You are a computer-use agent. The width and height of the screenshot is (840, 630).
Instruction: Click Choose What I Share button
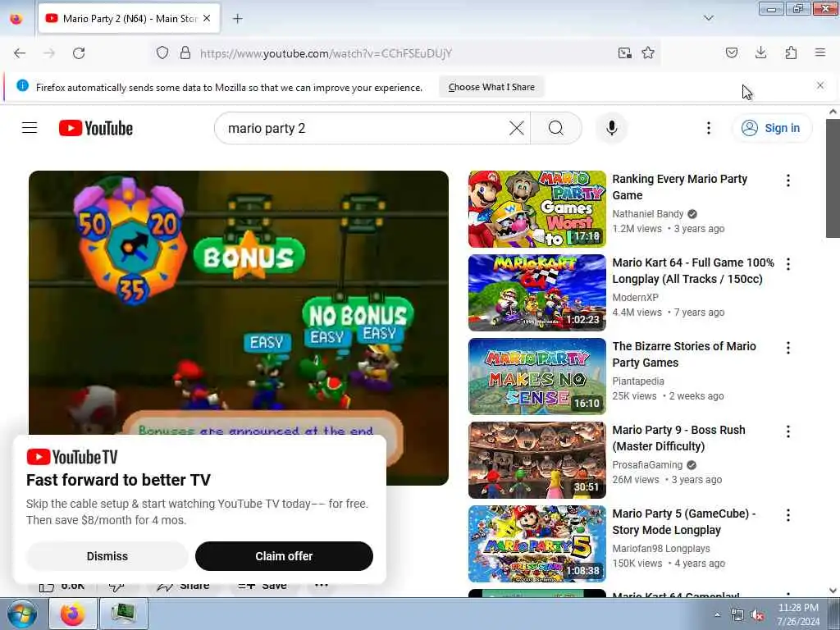click(491, 87)
